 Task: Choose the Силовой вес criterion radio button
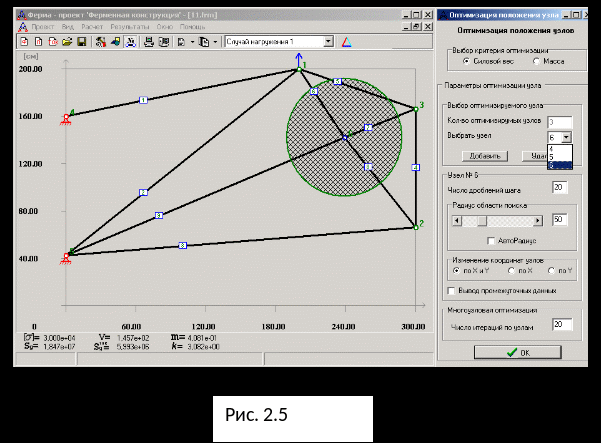pos(466,61)
